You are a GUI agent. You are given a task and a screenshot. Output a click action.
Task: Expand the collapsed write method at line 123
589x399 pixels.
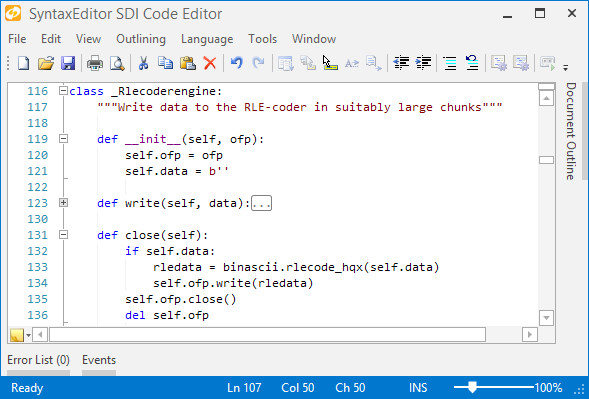(x=63, y=203)
